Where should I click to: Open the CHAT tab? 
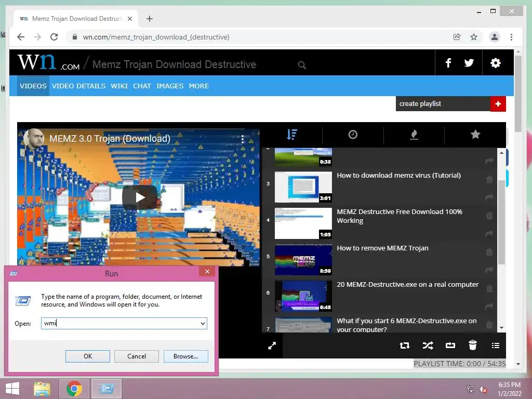[142, 86]
